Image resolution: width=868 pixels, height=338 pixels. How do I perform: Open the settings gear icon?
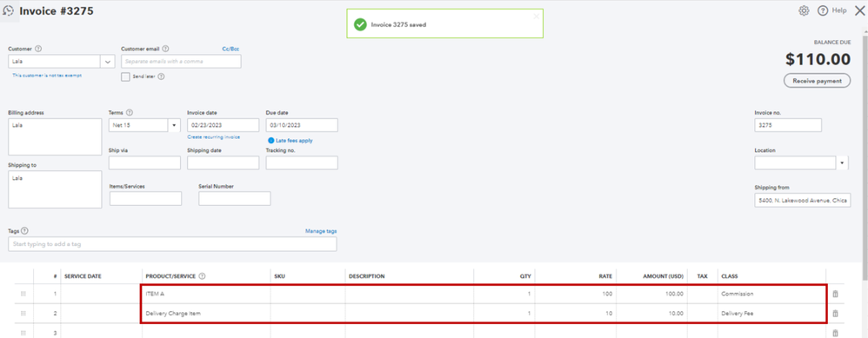(x=804, y=10)
